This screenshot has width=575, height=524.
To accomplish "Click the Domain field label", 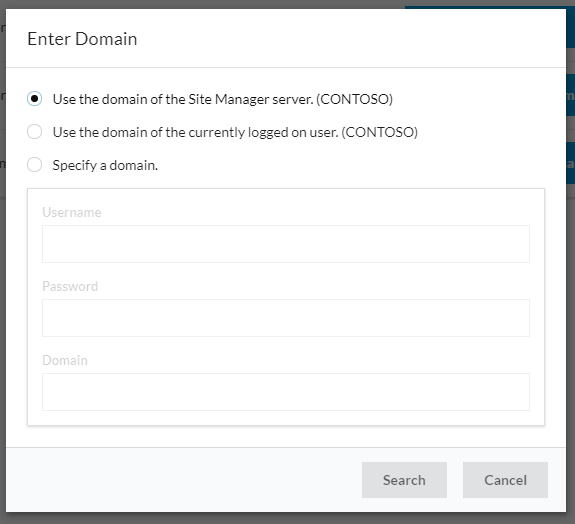I will click(x=65, y=360).
